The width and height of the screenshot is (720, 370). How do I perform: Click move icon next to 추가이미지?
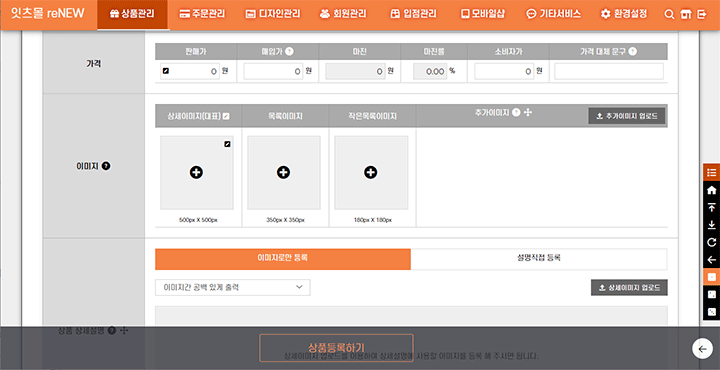click(528, 112)
